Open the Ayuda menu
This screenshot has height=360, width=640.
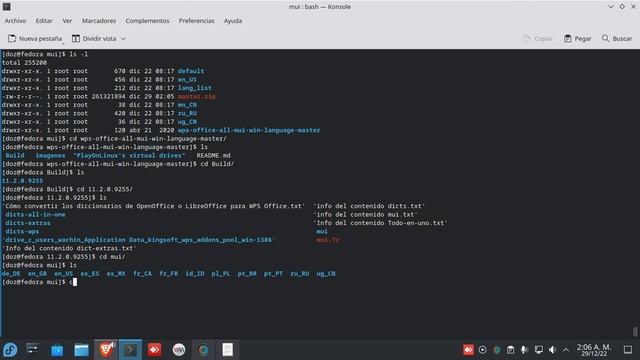233,21
